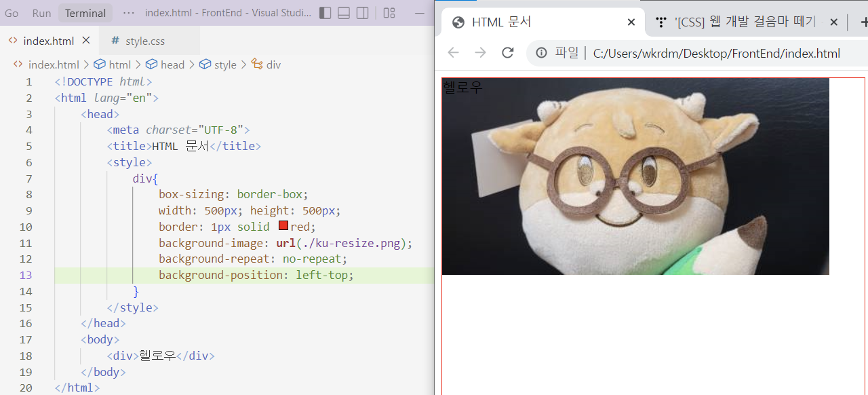The width and height of the screenshot is (868, 395).
Task: Click the title text 'HTML 문서' in code
Action: 180,146
